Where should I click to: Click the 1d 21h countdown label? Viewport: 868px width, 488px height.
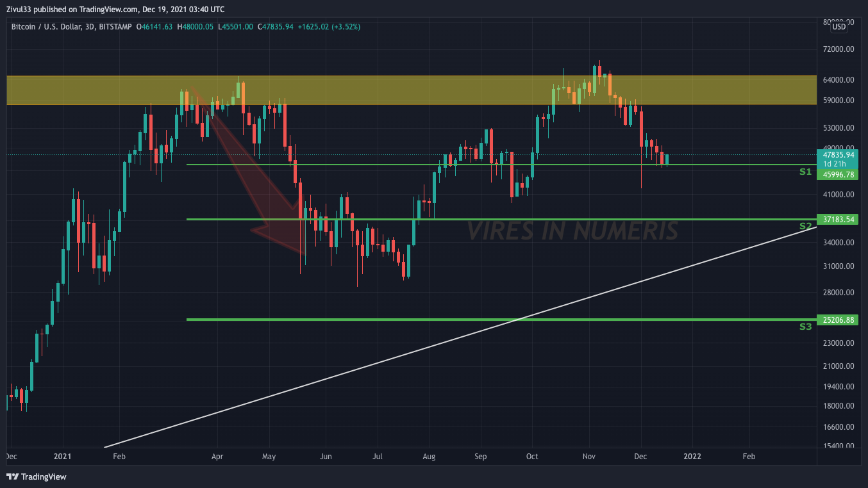pyautogui.click(x=834, y=164)
